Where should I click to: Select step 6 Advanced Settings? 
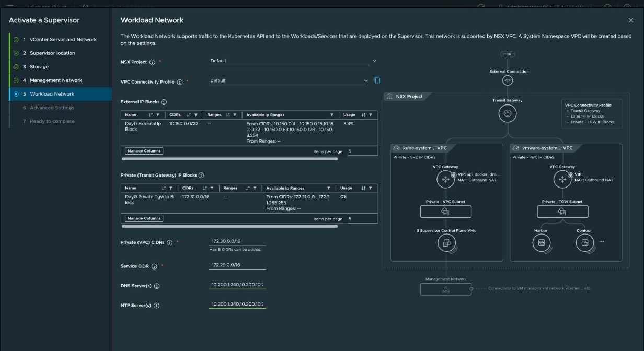pyautogui.click(x=60, y=108)
